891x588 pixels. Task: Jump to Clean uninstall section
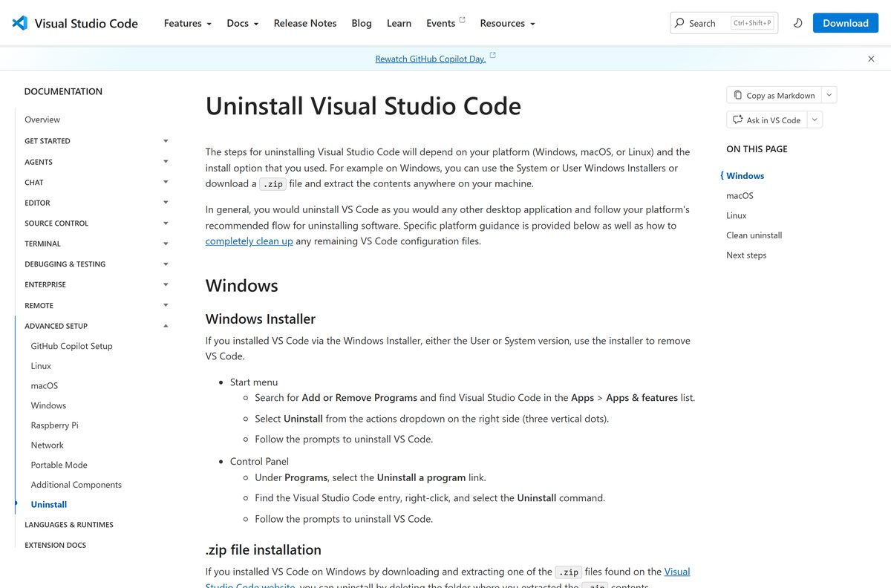[x=754, y=235]
